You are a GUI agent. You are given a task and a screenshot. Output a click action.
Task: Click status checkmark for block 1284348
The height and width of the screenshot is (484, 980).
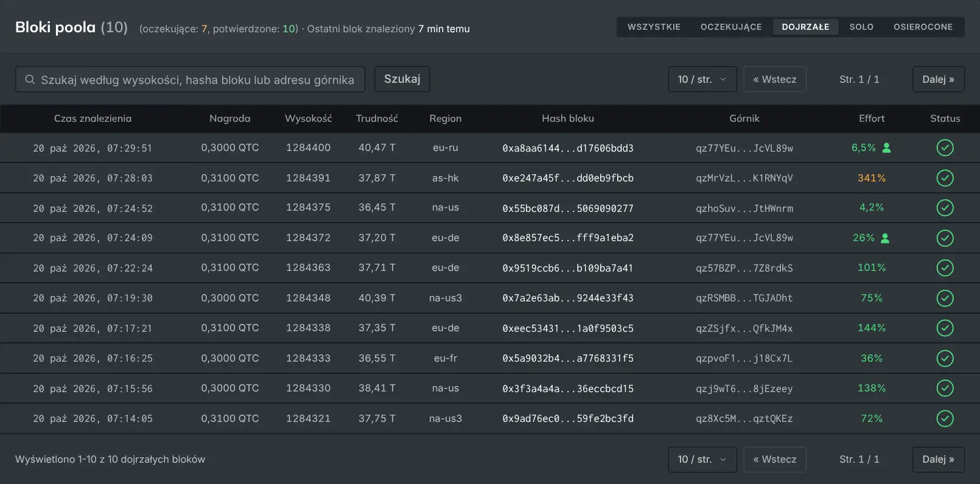click(x=945, y=298)
